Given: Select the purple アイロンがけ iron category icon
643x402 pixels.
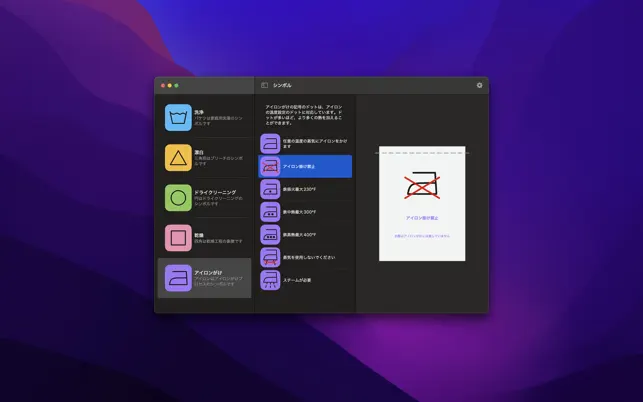Looking at the screenshot, I should click(178, 278).
